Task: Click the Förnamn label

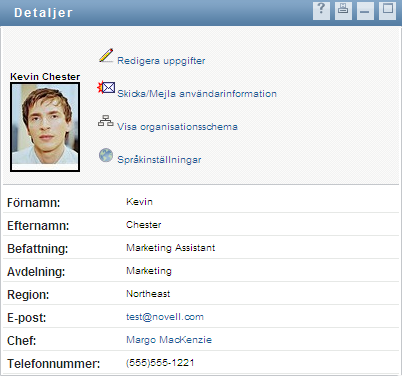Action: coord(34,203)
